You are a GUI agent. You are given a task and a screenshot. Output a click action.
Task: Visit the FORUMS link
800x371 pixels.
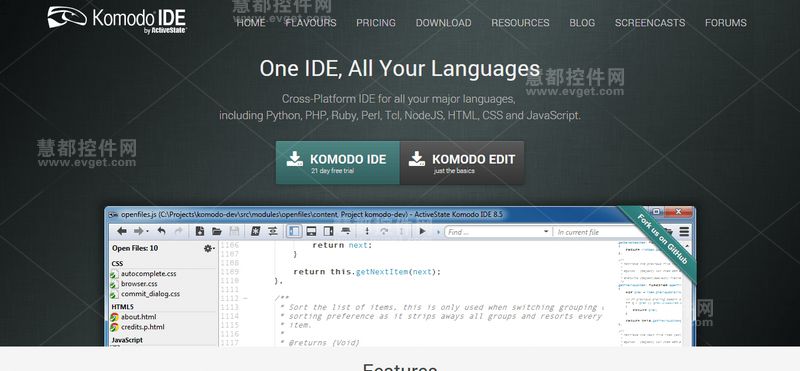[x=726, y=23]
